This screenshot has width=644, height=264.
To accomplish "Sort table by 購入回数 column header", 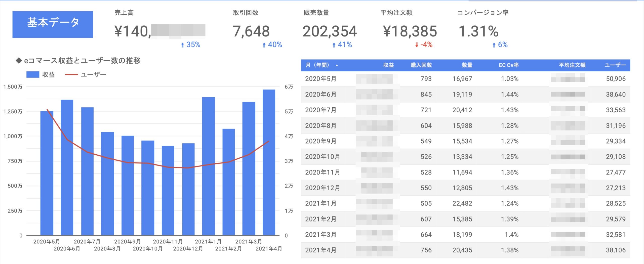I will [421, 65].
